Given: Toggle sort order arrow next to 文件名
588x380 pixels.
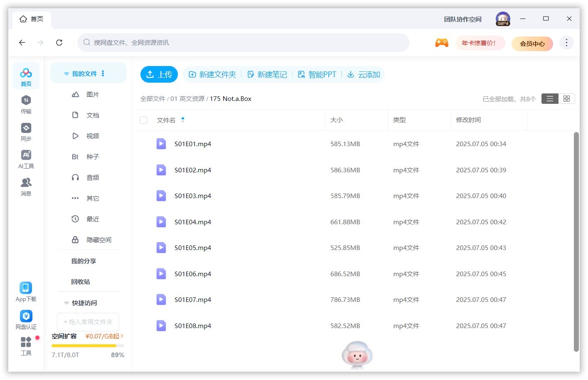Looking at the screenshot, I should [183, 120].
